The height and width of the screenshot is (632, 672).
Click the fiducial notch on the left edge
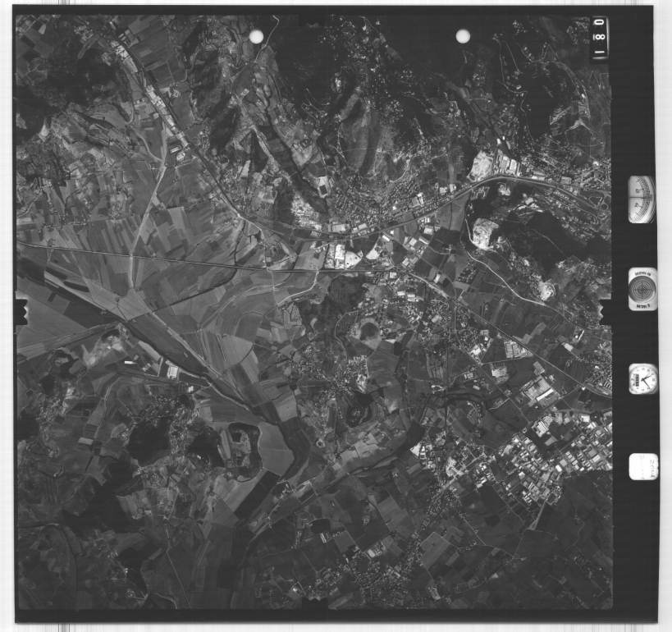click(x=21, y=311)
